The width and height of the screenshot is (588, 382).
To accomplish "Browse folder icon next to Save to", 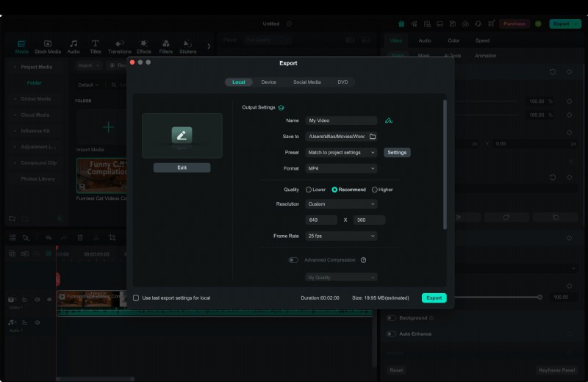I will tap(373, 137).
